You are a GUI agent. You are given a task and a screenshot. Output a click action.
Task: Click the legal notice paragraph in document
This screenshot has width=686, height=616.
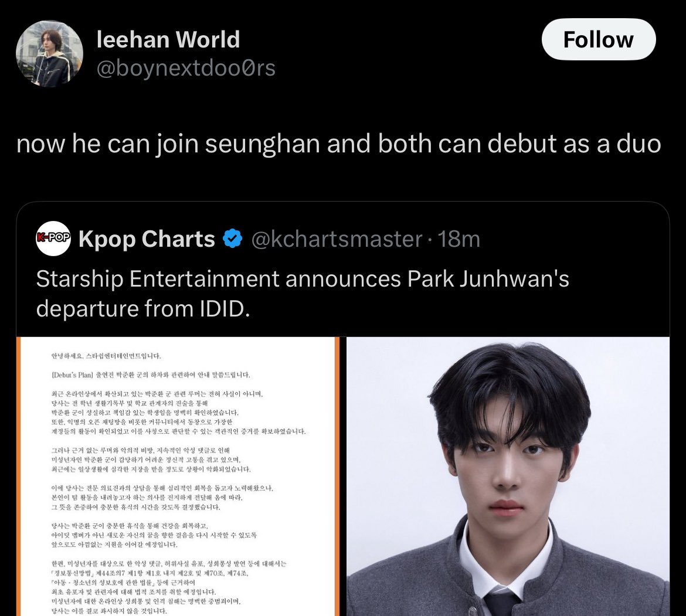point(168,587)
